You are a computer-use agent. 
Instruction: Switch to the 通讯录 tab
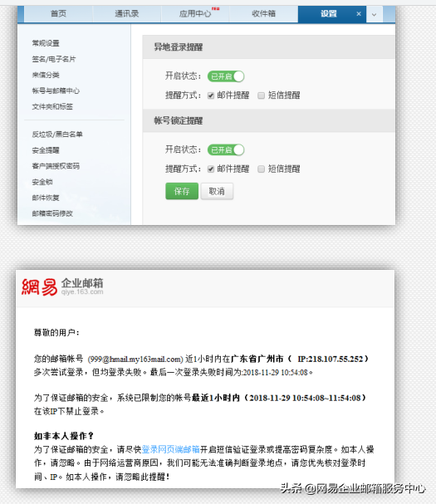127,14
